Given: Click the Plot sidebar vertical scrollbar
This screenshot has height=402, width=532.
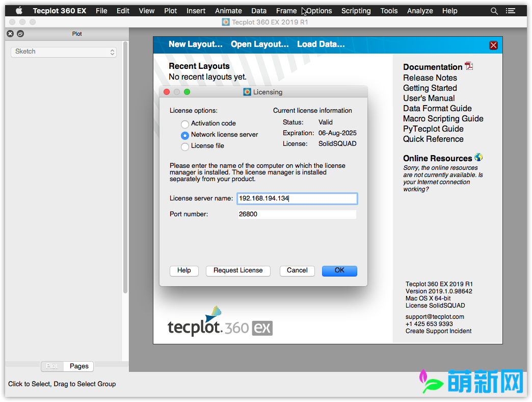Looking at the screenshot, I should click(x=125, y=167).
